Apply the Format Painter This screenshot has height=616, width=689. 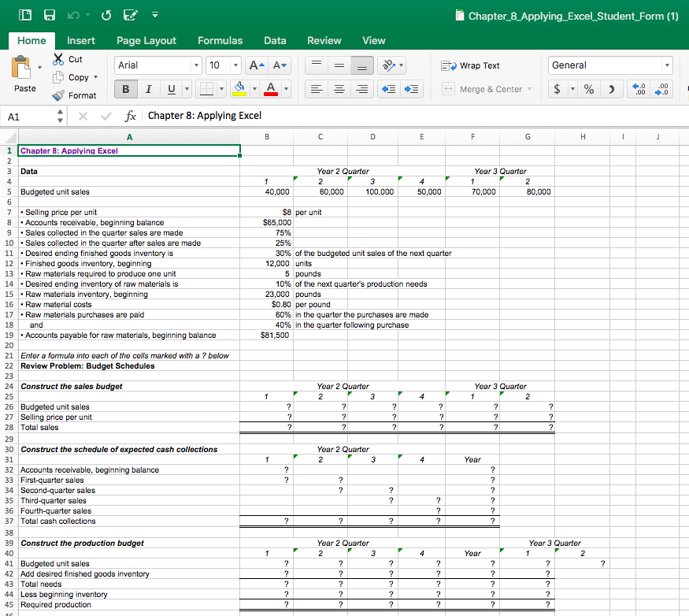click(76, 95)
